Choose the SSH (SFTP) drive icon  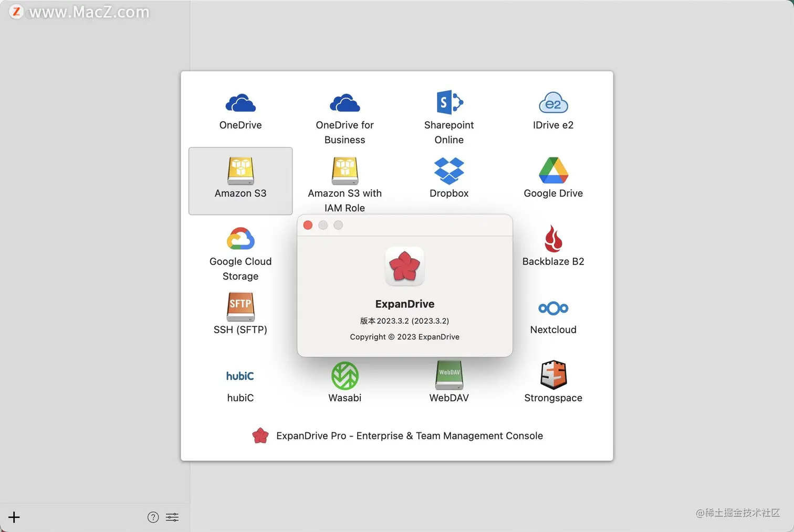pyautogui.click(x=241, y=306)
